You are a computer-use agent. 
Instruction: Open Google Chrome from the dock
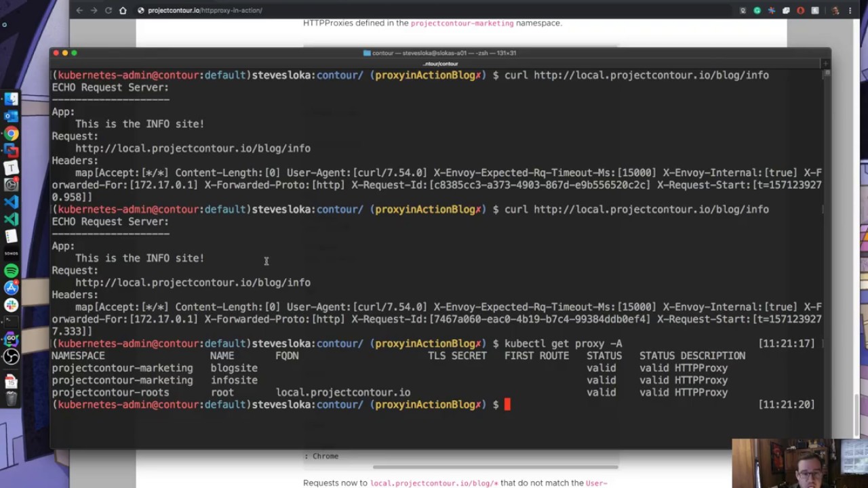pos(11,132)
